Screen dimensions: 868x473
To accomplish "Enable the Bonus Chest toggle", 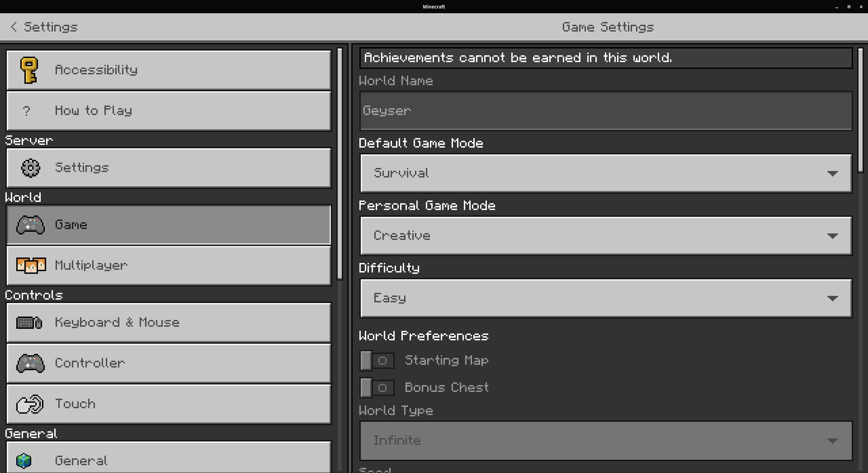I will [x=377, y=387].
